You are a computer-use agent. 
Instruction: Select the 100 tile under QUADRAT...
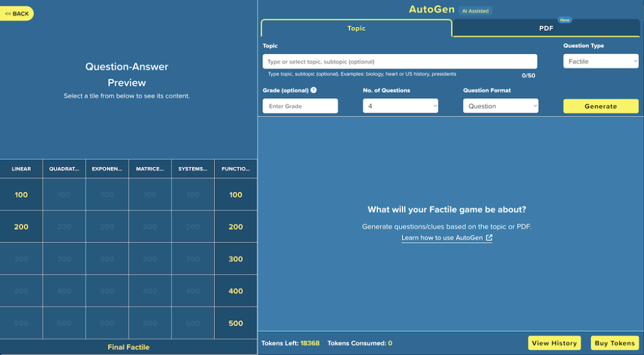(64, 195)
